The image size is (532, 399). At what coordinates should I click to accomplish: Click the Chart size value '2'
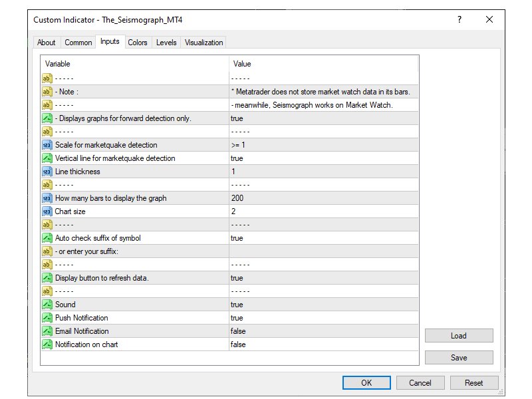233,211
